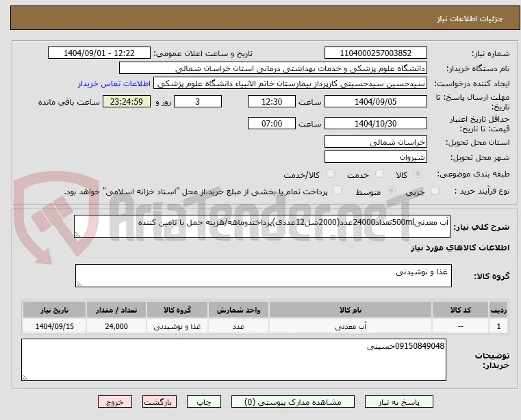This screenshot has width=521, height=420.
Task: Click the نام کالا column header
Action: click(x=351, y=310)
